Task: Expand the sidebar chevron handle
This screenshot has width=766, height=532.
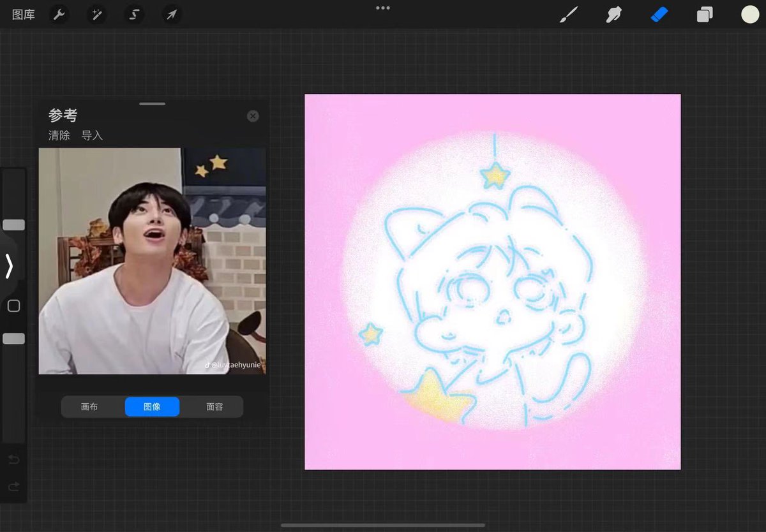Action: [x=9, y=266]
